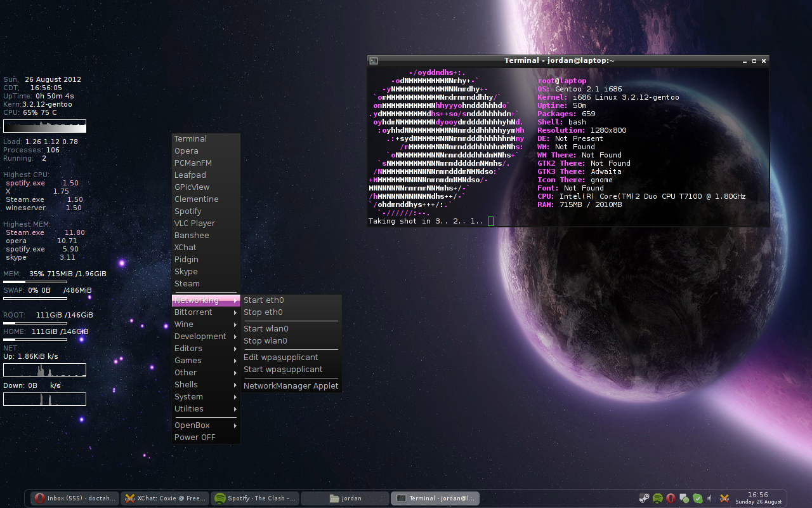
Task: Select Edit wpasupplicant
Action: coord(281,357)
